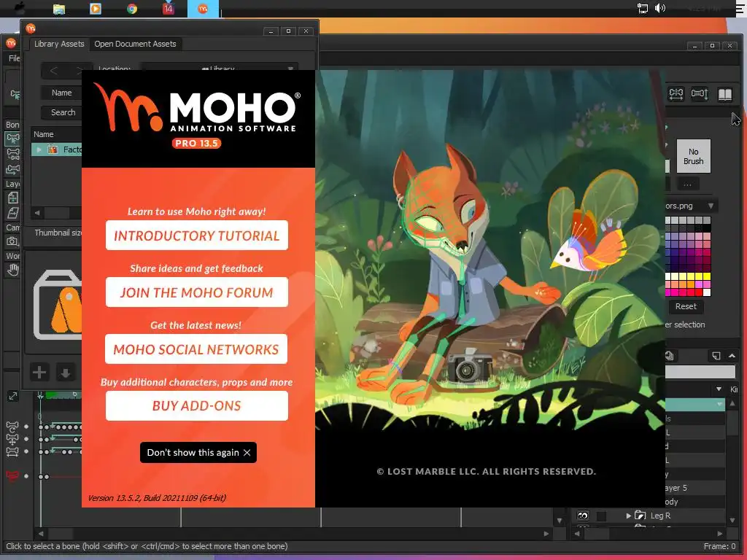Toggle the bone rotation channel dot
This screenshot has height=560, width=747.
[26, 427]
